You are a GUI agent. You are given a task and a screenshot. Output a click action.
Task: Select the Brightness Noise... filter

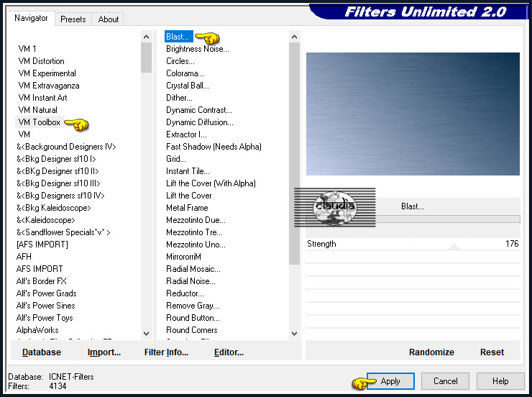click(198, 49)
